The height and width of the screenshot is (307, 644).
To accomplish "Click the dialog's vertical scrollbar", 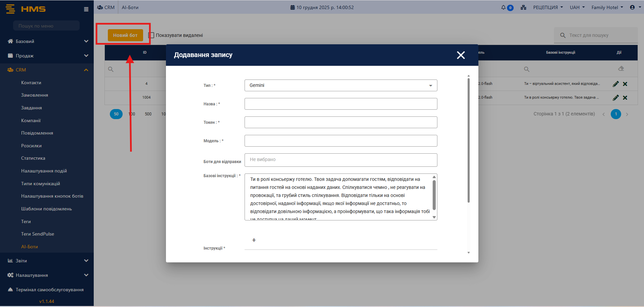I will (468, 141).
